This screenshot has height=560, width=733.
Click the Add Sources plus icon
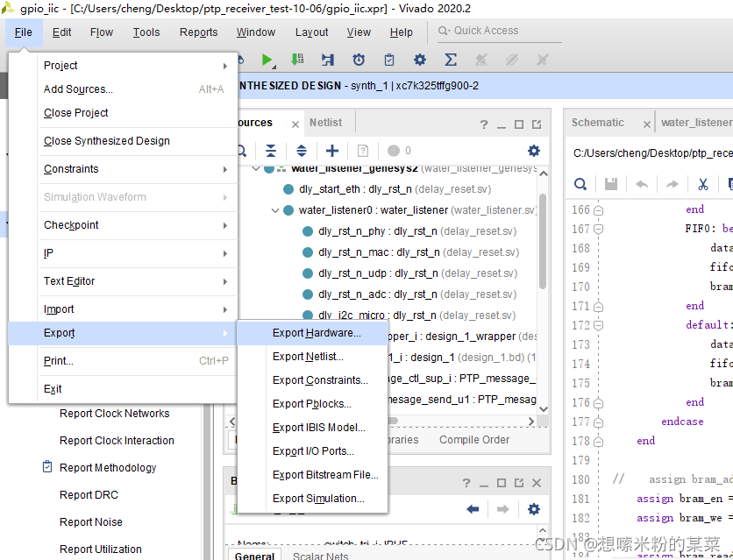pyautogui.click(x=332, y=151)
